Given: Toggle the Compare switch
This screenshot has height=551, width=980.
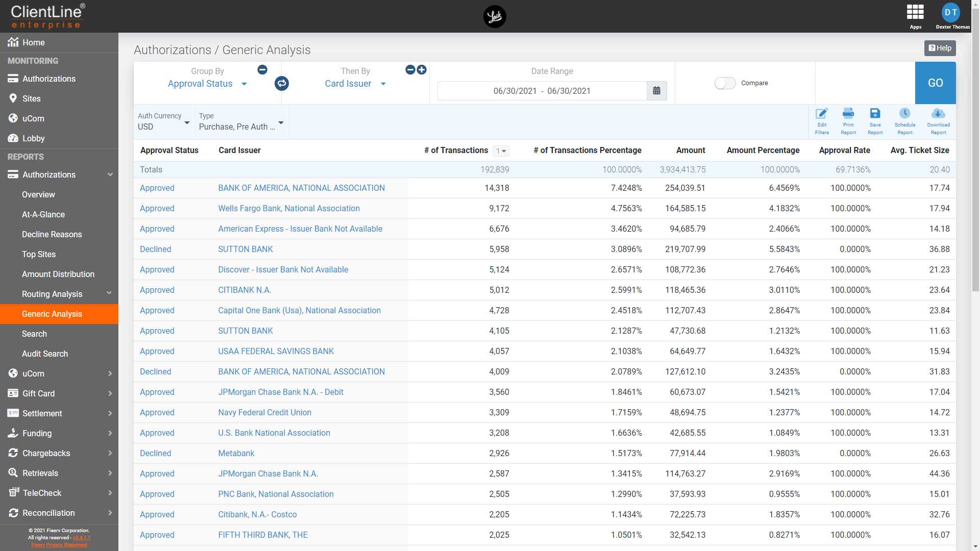Looking at the screenshot, I should click(x=725, y=83).
